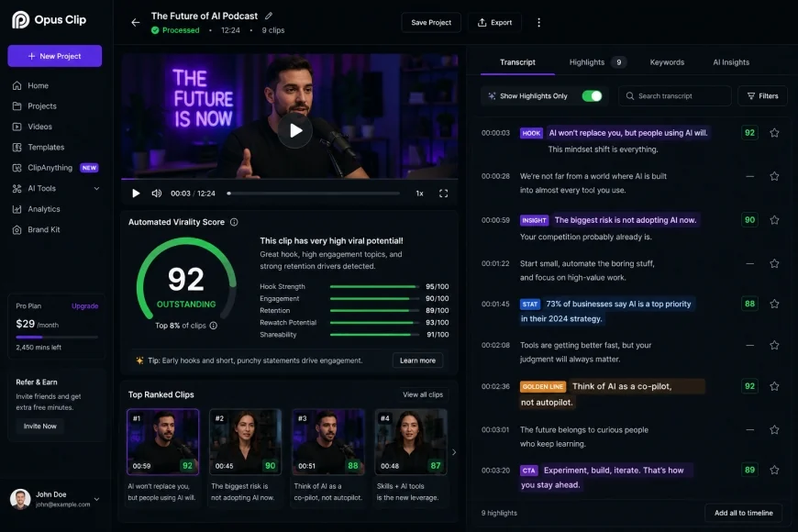The width and height of the screenshot is (798, 532).
Task: Star the 00:02:08 'Tools are getting better' line
Action: [774, 345]
